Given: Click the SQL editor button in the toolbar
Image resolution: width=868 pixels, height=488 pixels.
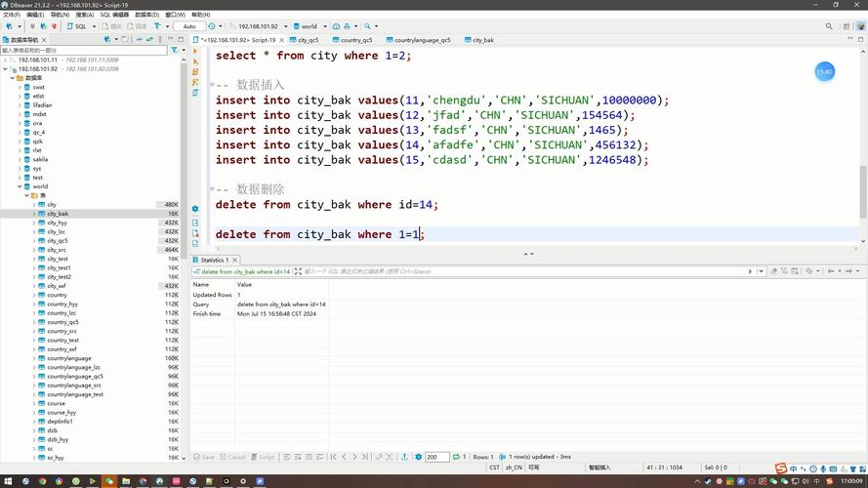Looking at the screenshot, I should point(76,26).
